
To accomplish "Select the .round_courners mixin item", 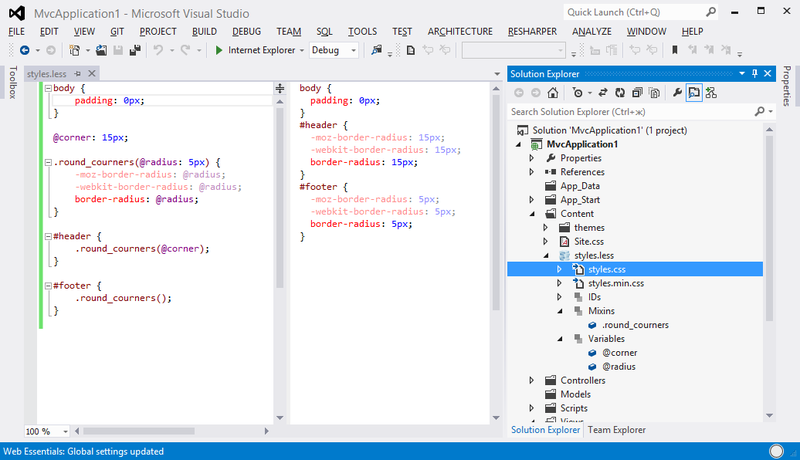I will click(635, 325).
